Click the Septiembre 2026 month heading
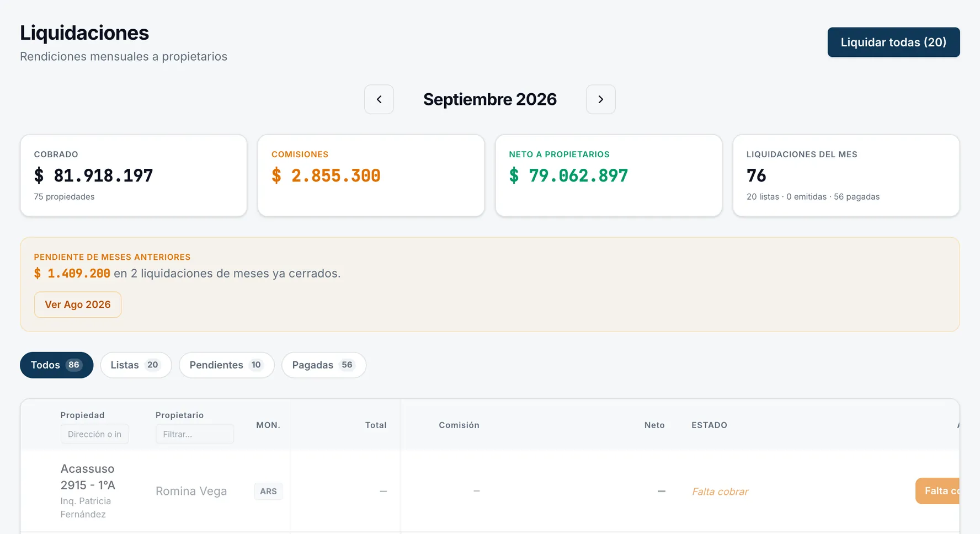The image size is (980, 534). coord(490,99)
